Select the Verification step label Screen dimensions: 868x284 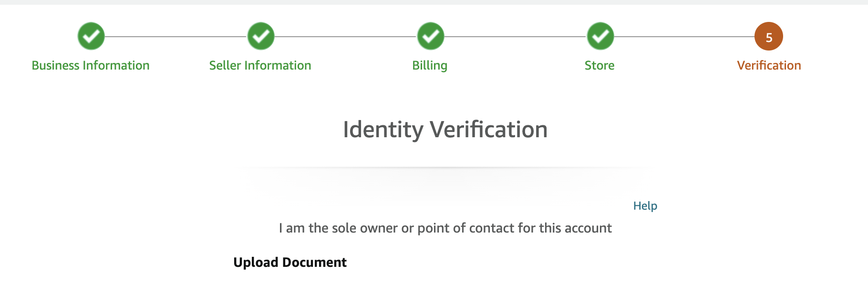pyautogui.click(x=769, y=65)
